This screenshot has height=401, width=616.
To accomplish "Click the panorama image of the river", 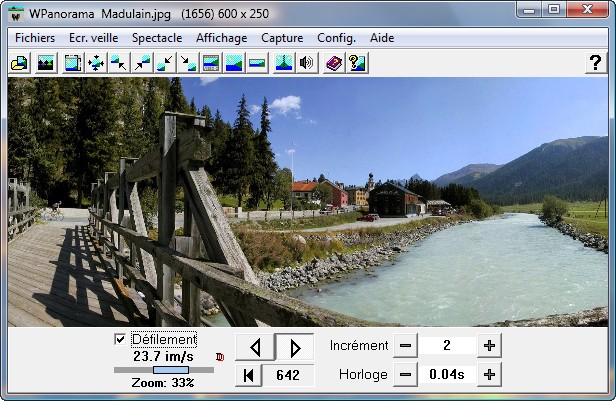I will tap(308, 202).
